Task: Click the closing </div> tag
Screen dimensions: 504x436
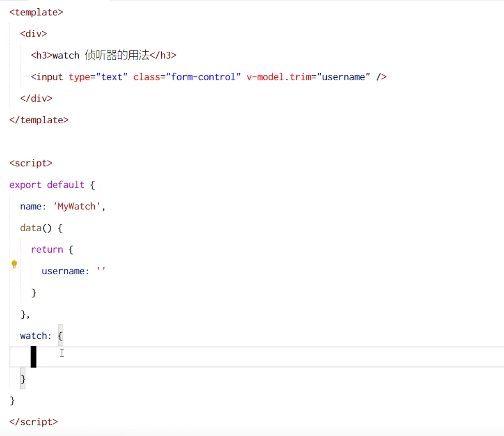Action: (x=36, y=98)
